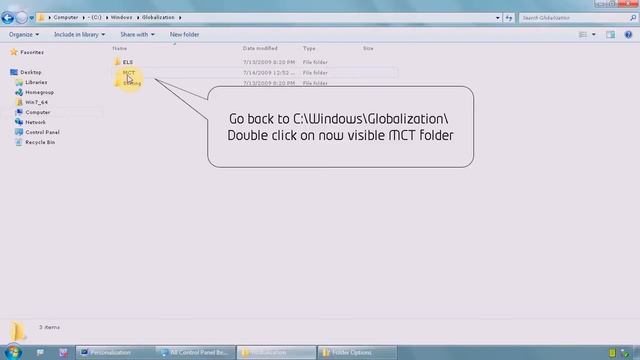The height and width of the screenshot is (360, 640).
Task: Expand the arrow after Globalization breadcrumb
Action: (180, 18)
